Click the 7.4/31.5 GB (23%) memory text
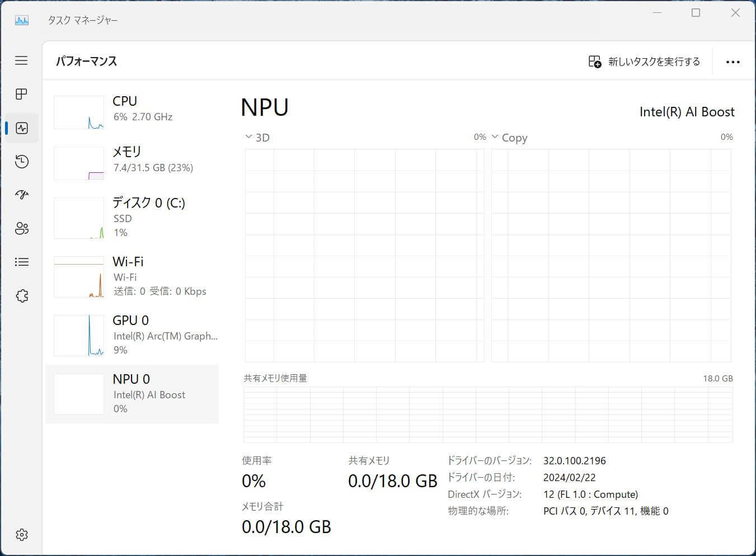 [x=153, y=168]
